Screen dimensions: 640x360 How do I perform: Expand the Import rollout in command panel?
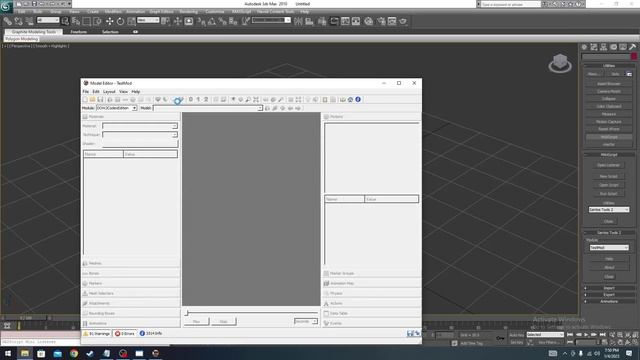pos(609,288)
